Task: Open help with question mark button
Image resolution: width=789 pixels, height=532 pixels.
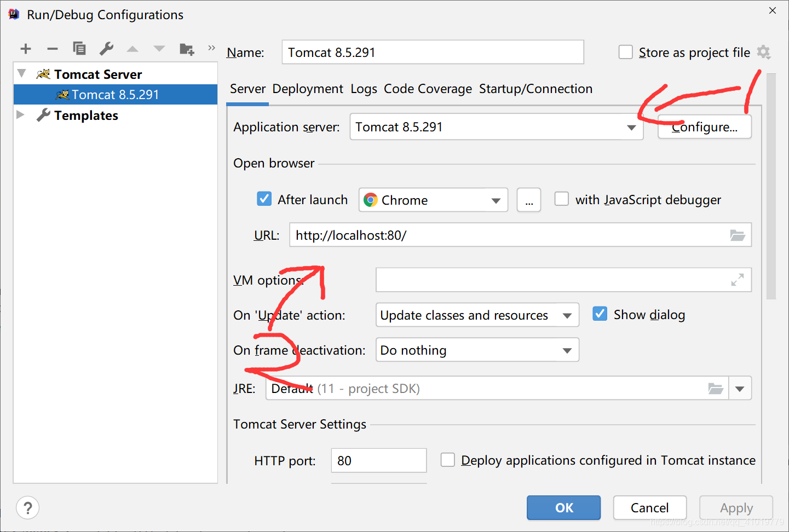Action: click(x=28, y=508)
